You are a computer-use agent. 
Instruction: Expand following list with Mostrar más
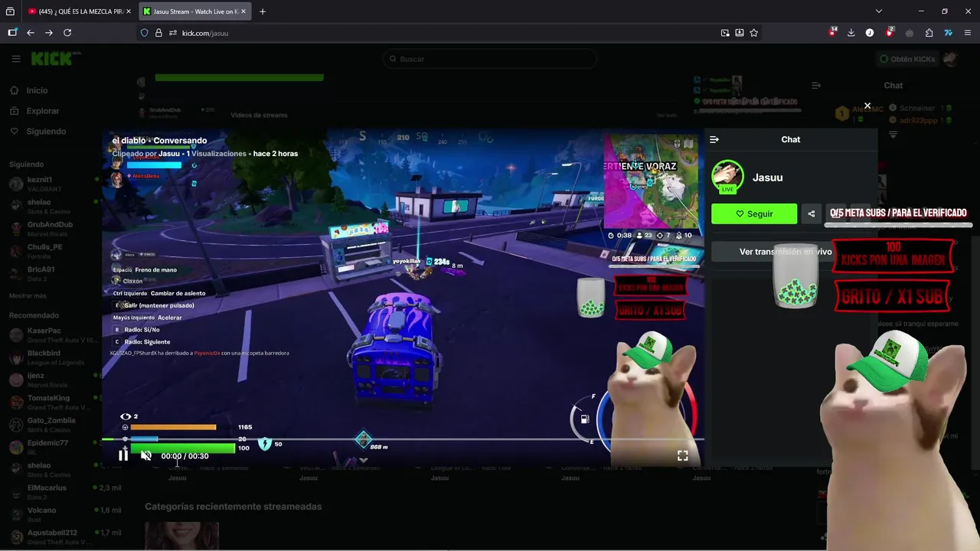[x=28, y=295]
